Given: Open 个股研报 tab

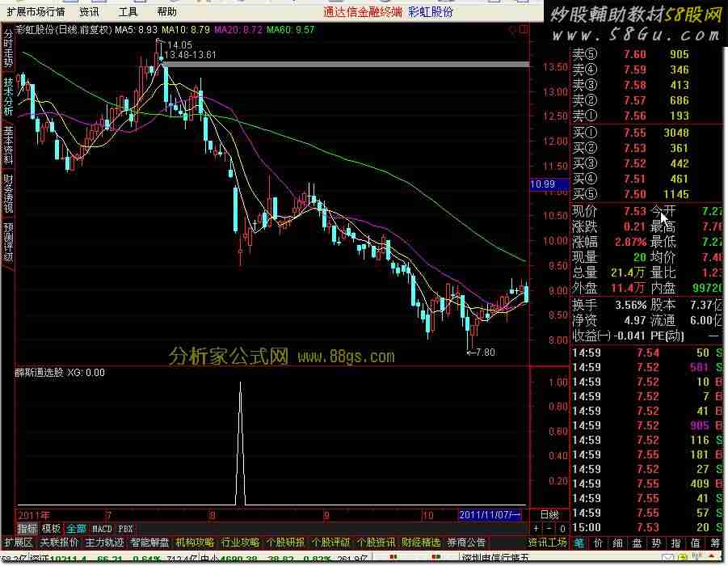Looking at the screenshot, I should [x=285, y=543].
